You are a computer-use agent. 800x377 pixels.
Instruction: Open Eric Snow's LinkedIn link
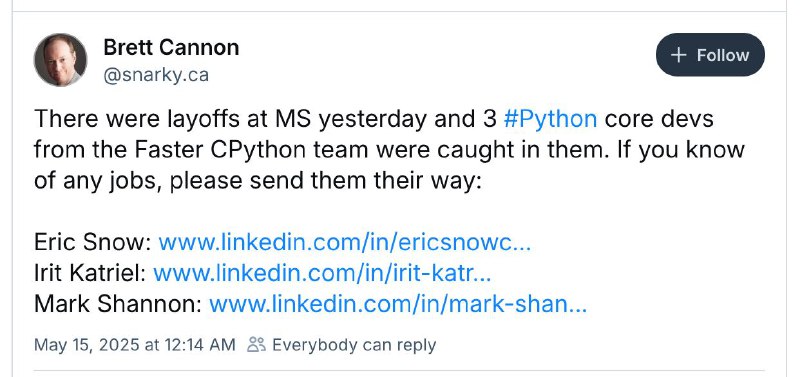point(344,242)
